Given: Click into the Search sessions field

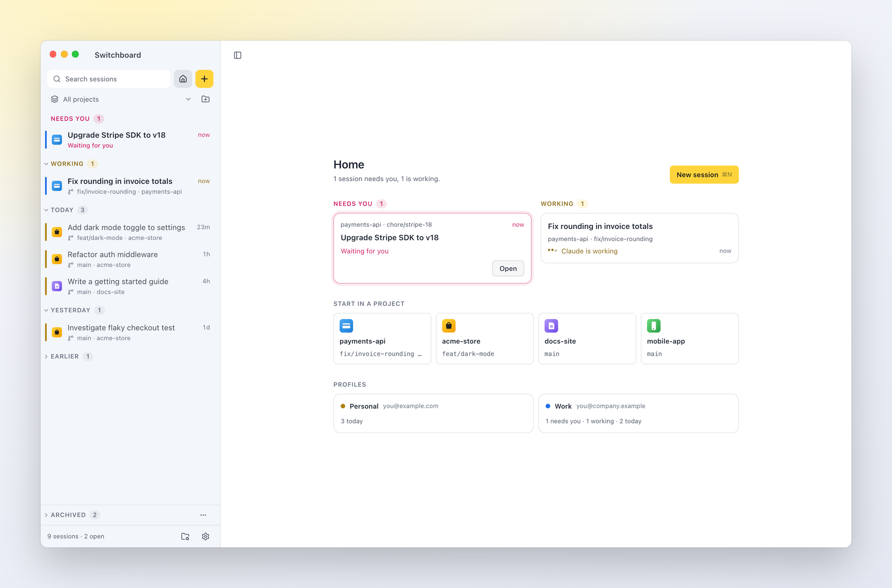Looking at the screenshot, I should coord(109,79).
